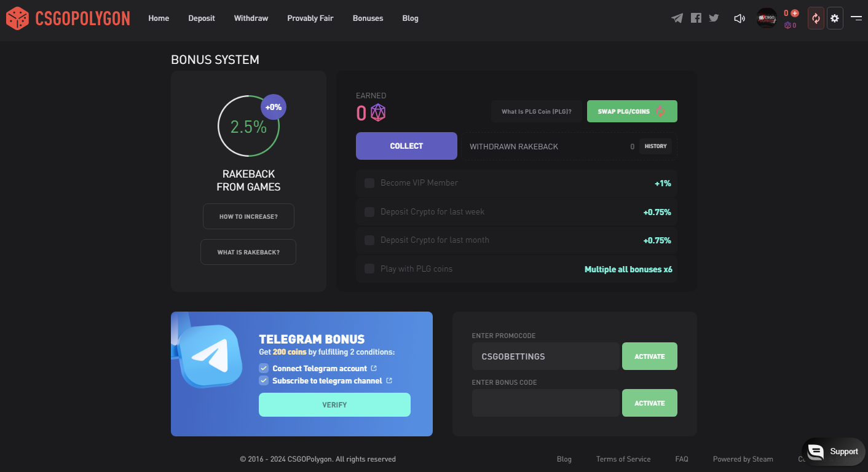The width and height of the screenshot is (868, 472).
Task: Open the Telegram icon in header
Action: pos(677,18)
